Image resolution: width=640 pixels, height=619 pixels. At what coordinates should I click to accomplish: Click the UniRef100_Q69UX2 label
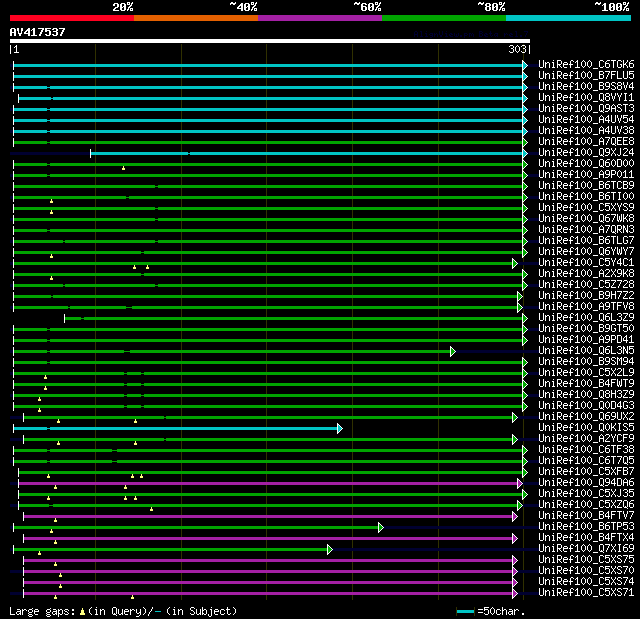click(586, 417)
